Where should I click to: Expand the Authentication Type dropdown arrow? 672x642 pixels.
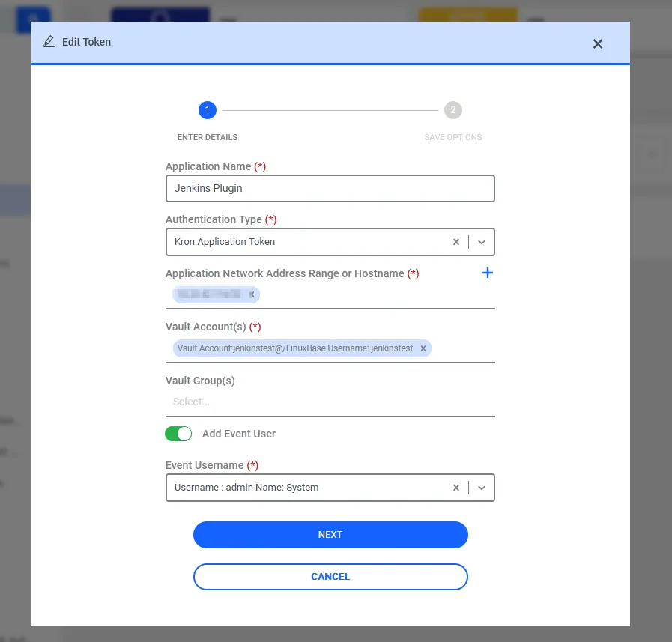coord(482,242)
